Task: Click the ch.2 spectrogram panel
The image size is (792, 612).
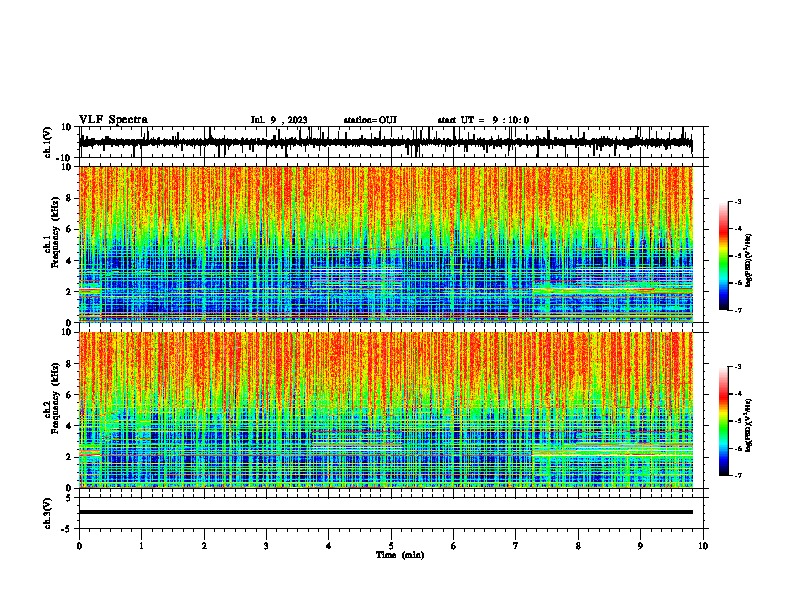Action: pyautogui.click(x=385, y=410)
